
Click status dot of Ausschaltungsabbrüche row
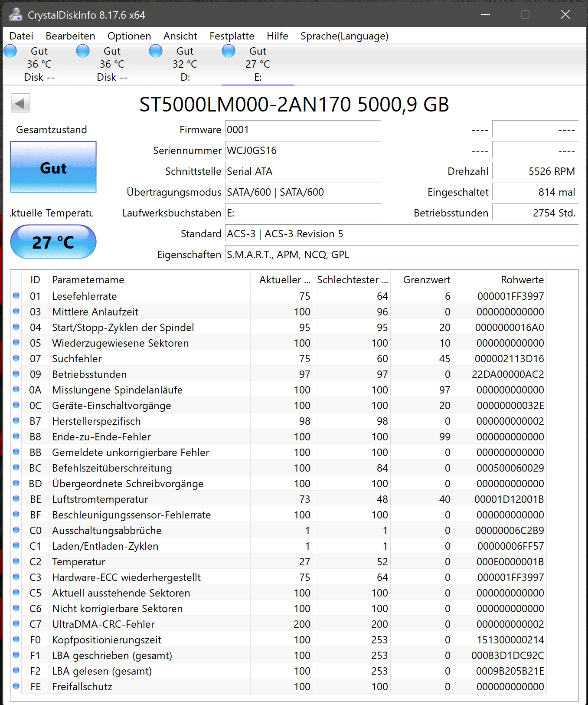[x=16, y=530]
